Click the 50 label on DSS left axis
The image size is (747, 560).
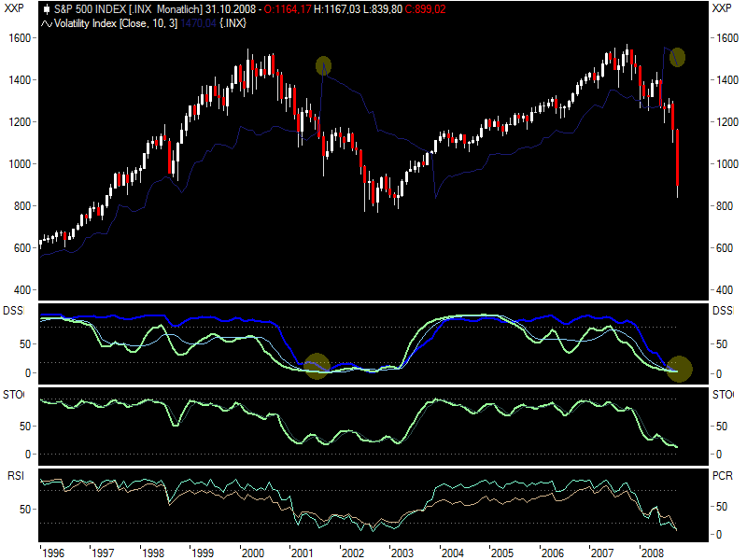coord(25,344)
